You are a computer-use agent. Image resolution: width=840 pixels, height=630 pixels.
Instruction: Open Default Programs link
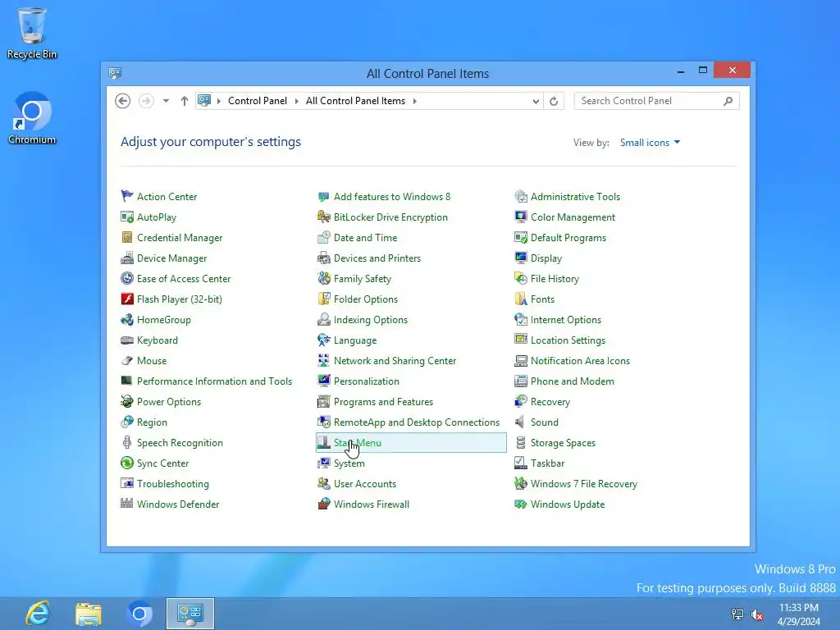pos(568,237)
